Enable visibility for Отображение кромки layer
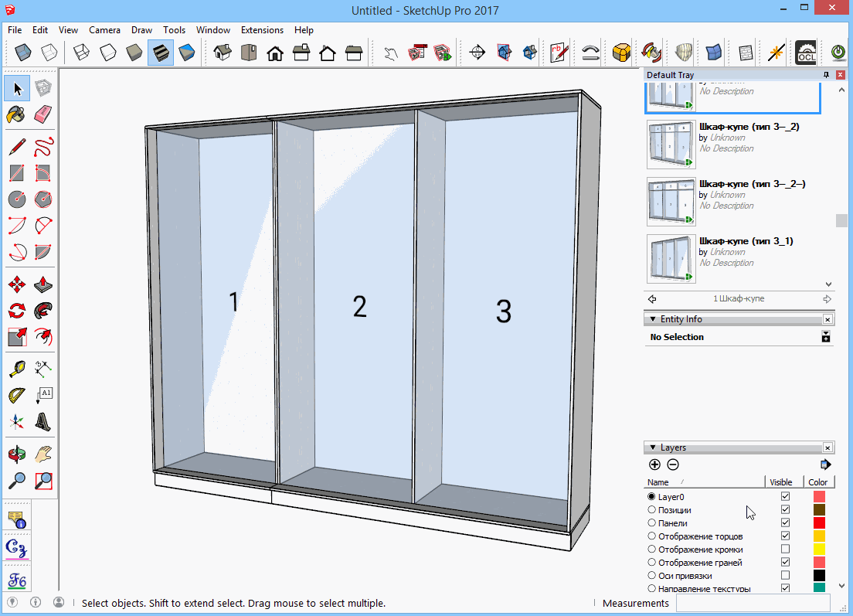Viewport: 853px width, 616px height. [x=786, y=550]
